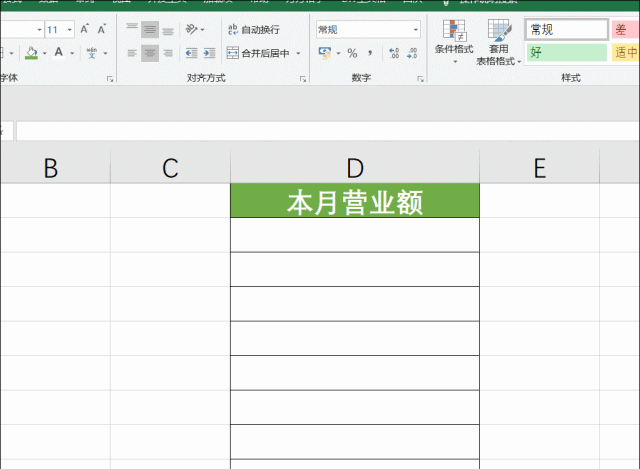Toggle middle vertical alignment
Image resolution: width=640 pixels, height=469 pixels.
pyautogui.click(x=150, y=29)
